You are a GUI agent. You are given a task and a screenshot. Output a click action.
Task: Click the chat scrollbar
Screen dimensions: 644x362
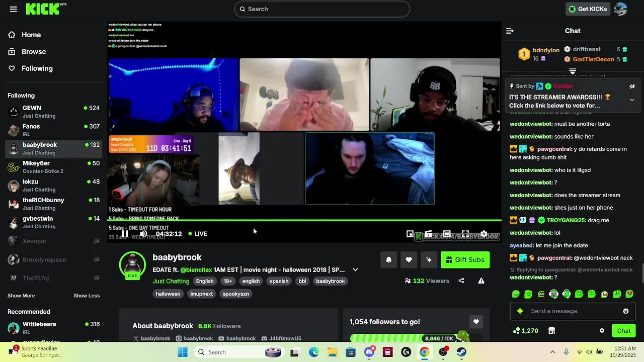point(641,274)
